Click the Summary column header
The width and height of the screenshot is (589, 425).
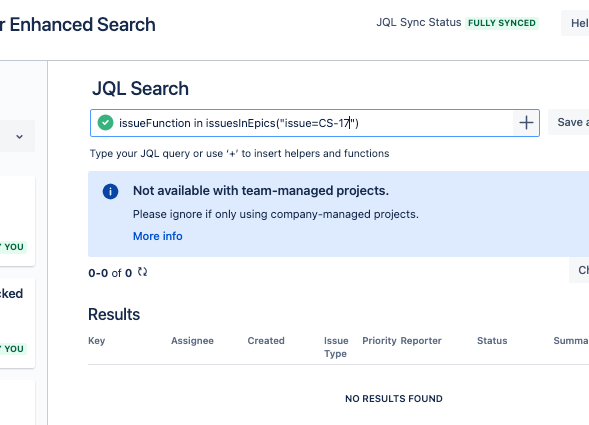coord(571,341)
